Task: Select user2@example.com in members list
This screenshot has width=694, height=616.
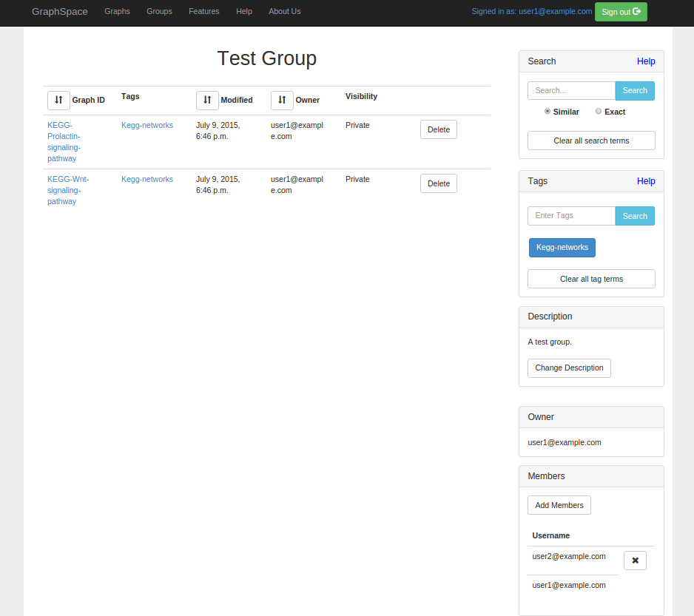Action: pos(569,557)
